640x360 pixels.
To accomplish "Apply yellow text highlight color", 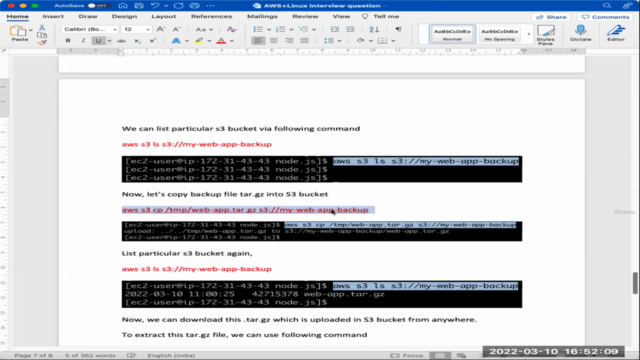I will [x=199, y=41].
